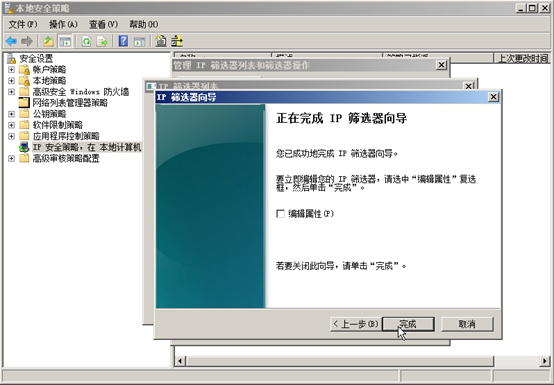Click the 若要关闭此向导 instruction text
Viewport: 554px width, 385px height.
point(341,266)
